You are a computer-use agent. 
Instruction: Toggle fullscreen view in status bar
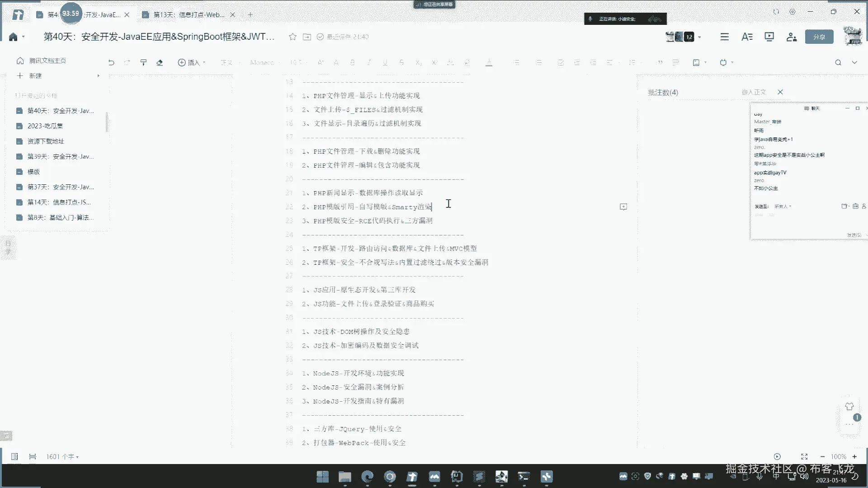click(x=804, y=457)
